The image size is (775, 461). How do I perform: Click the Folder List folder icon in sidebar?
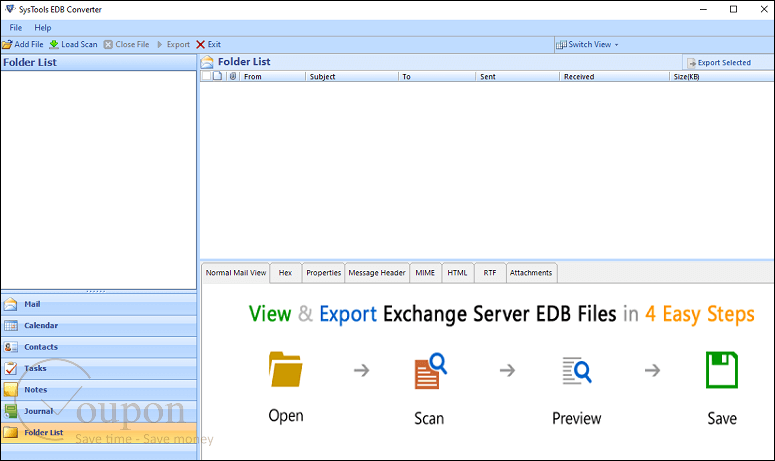pos(10,432)
